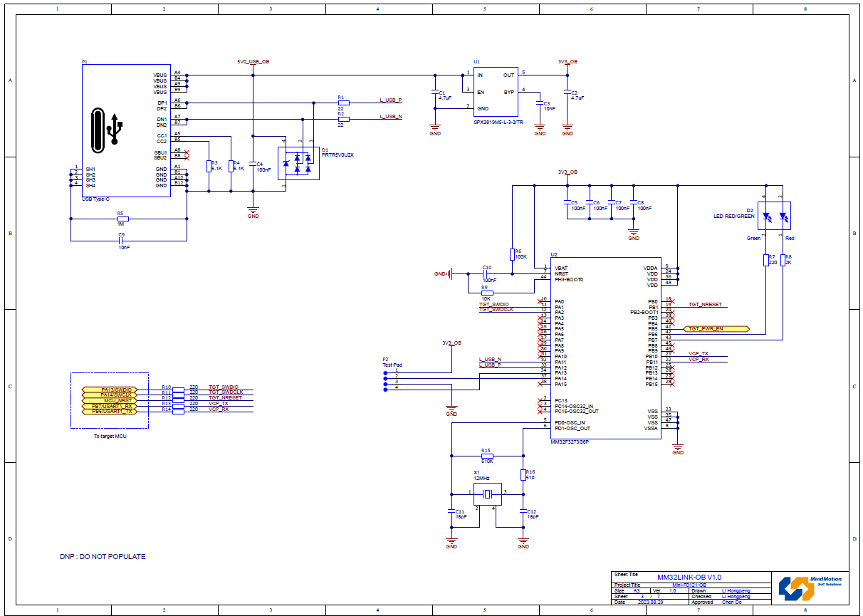The width and height of the screenshot is (863, 616).
Task: Click the X1 12MHz crystal symbol
Action: [487, 494]
